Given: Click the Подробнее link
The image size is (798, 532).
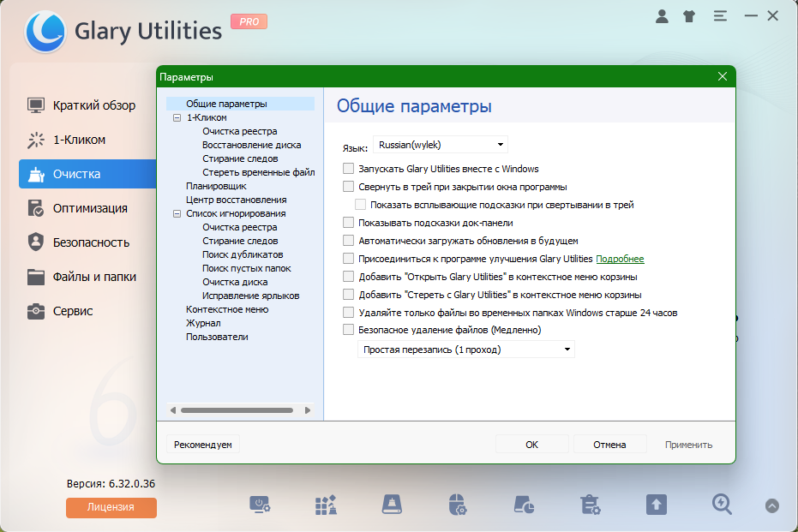Looking at the screenshot, I should click(x=620, y=259).
